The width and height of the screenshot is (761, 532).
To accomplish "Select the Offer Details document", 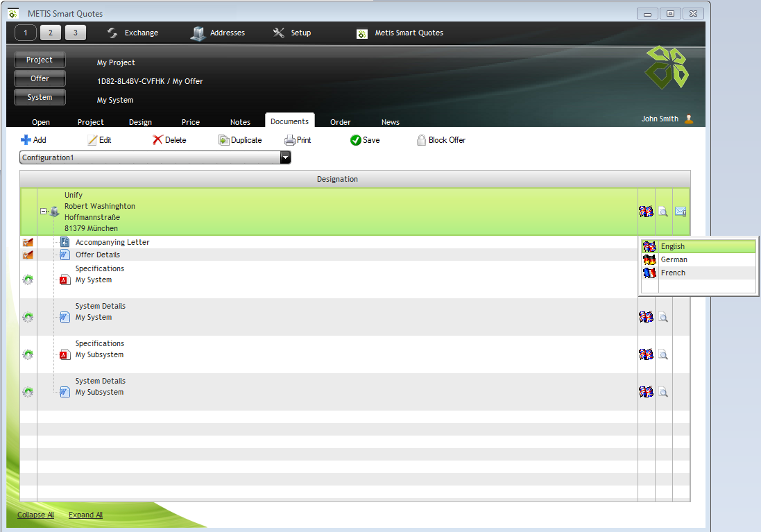I will [98, 255].
